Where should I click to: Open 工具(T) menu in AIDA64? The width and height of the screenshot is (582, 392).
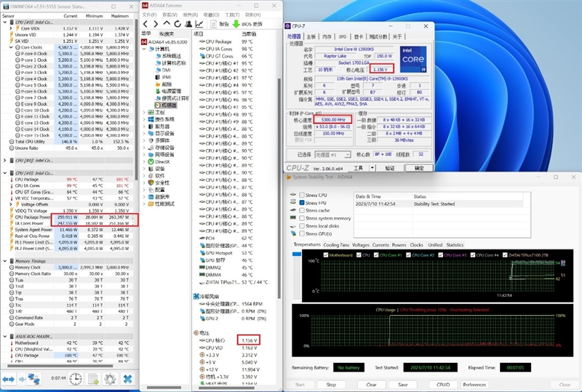(x=232, y=15)
